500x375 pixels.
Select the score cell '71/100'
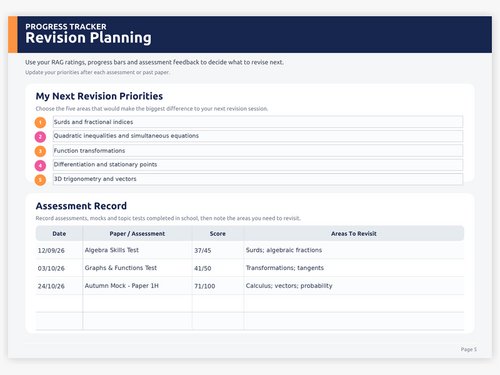click(x=218, y=286)
